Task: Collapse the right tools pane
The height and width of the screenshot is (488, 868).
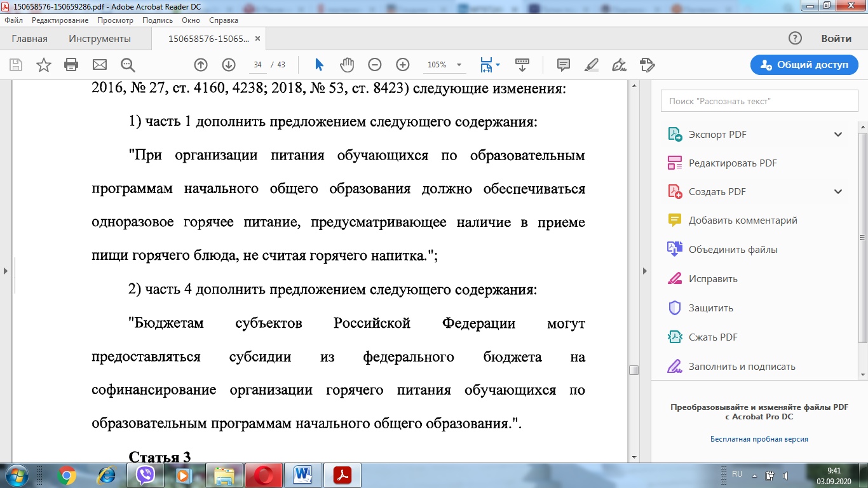Action: 645,271
